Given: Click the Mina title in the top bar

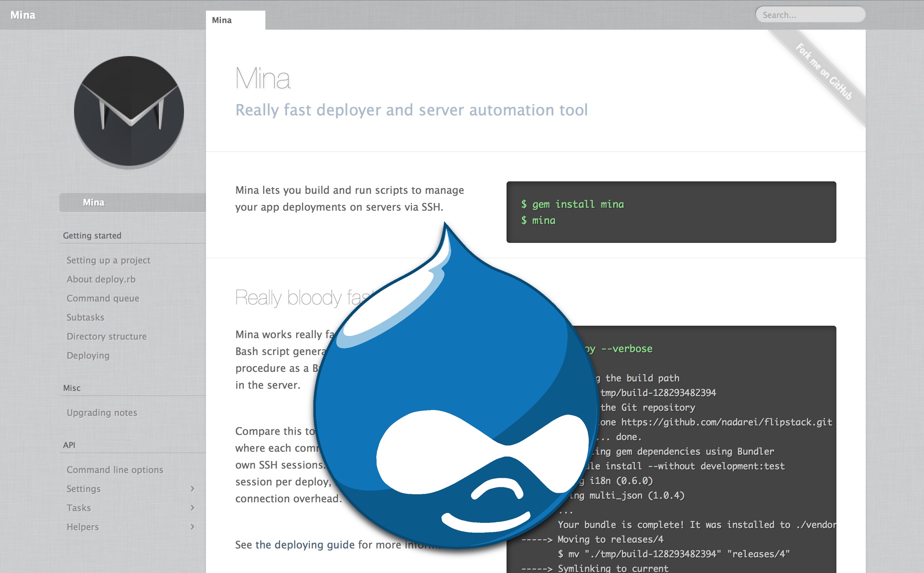Looking at the screenshot, I should tap(23, 15).
